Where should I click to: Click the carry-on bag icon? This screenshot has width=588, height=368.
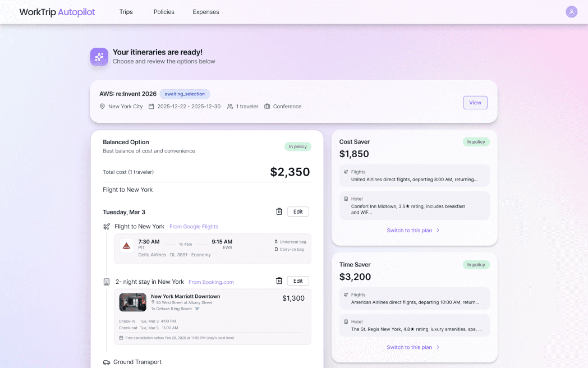coord(277,249)
